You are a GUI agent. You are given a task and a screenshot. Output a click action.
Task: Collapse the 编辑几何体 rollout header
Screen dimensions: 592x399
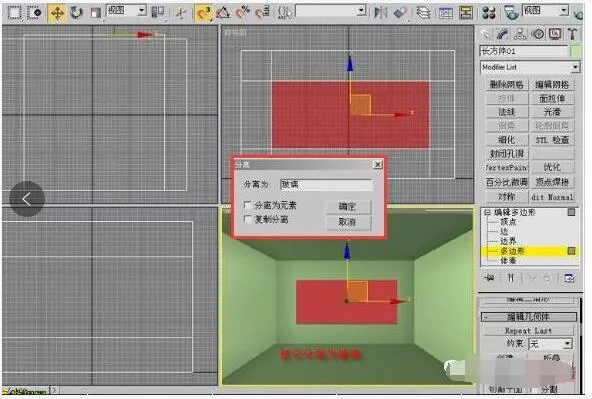tap(529, 317)
